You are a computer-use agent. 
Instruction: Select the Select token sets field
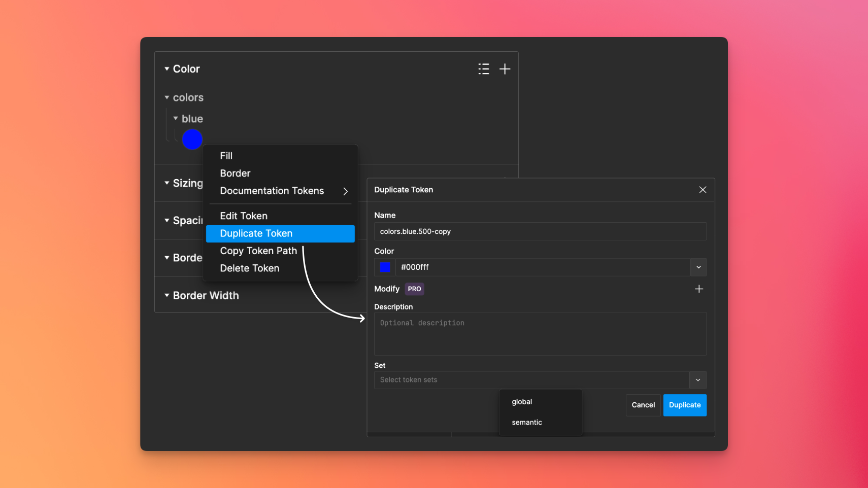(531, 380)
